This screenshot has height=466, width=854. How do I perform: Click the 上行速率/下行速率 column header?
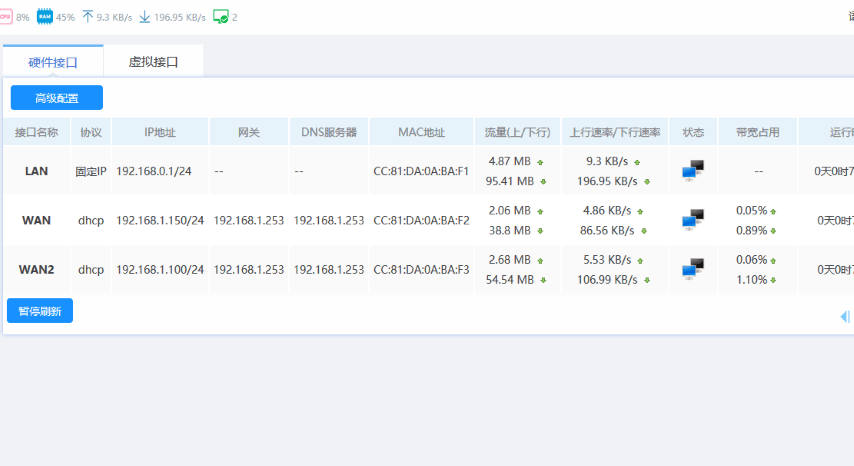point(615,132)
